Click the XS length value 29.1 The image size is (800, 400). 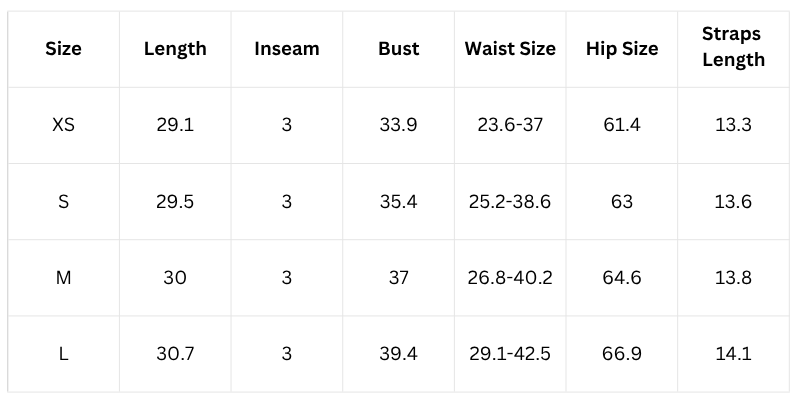click(x=175, y=125)
